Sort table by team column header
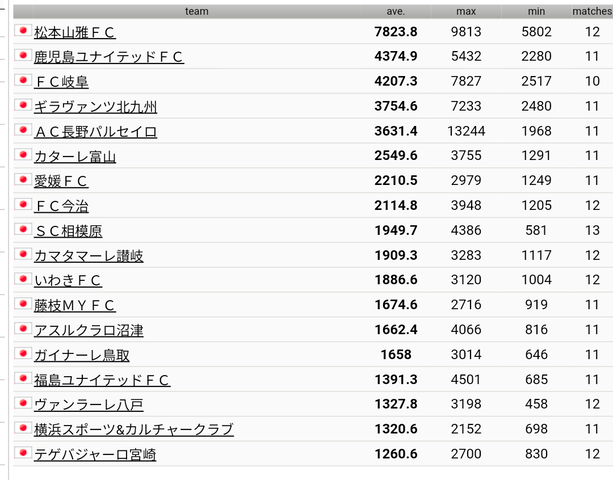 (196, 11)
